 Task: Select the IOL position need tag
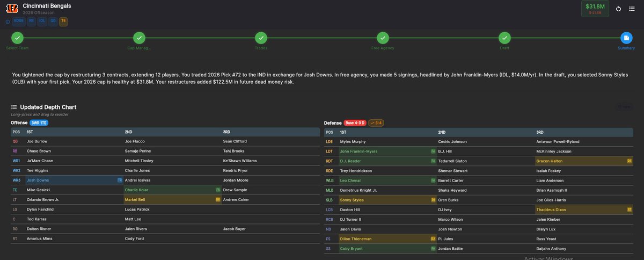(42, 21)
